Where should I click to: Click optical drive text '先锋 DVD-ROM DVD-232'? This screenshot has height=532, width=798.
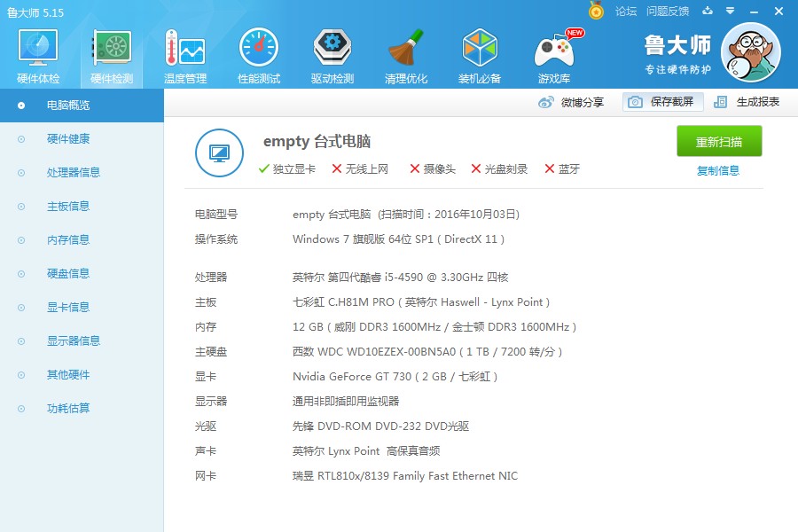(356, 426)
